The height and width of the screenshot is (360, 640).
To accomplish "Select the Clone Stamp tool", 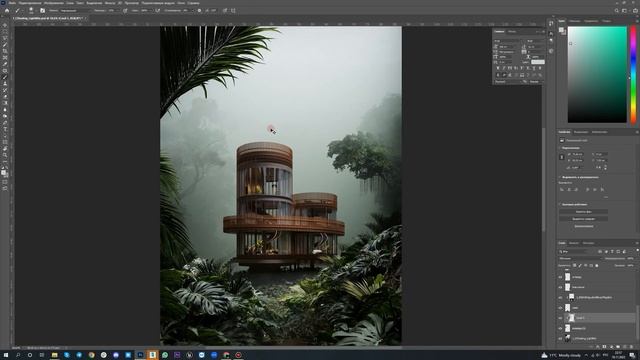I will coord(5,83).
